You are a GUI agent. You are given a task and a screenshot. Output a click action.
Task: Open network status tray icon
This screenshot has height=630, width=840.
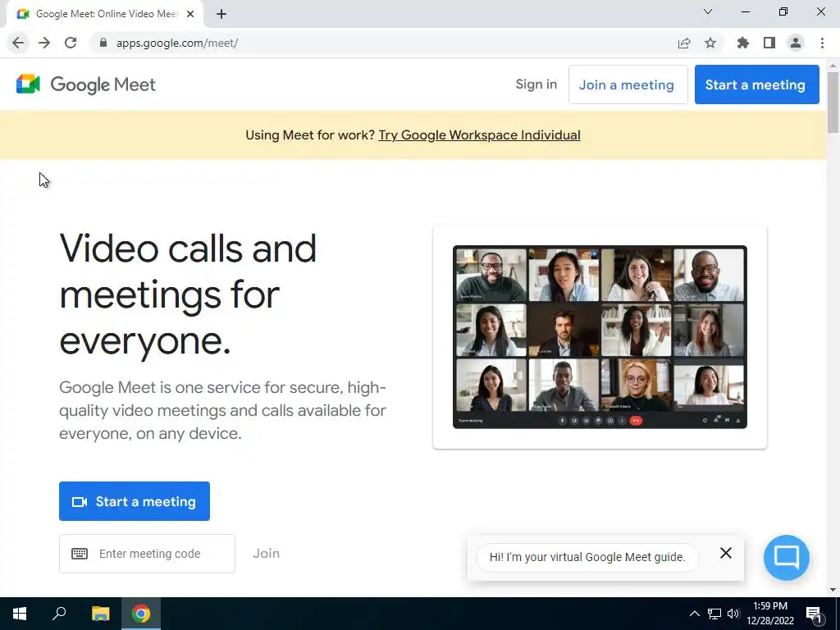714,614
